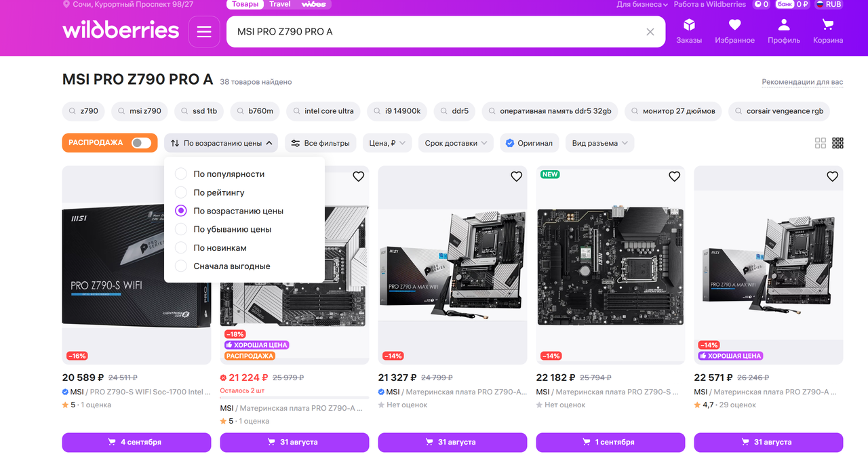868x469 pixels.
Task: Click the i9 14900k suggestion chip
Action: point(397,111)
